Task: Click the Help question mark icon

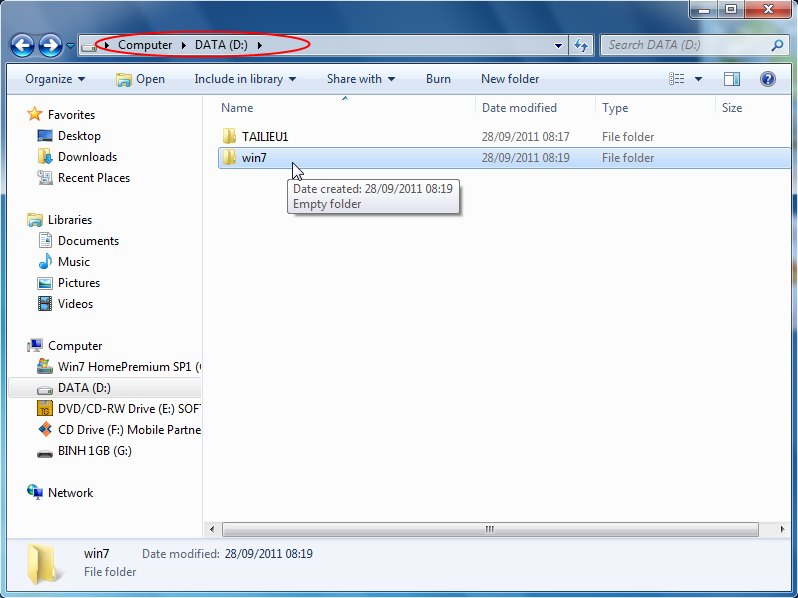Action: tap(767, 79)
